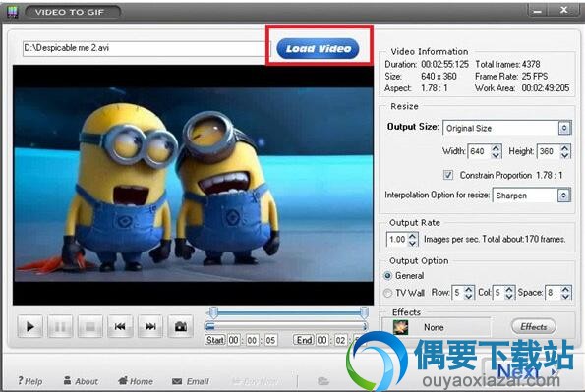Increase Height with up arrow
Viewport: 585px width, 392px height.
565,148
